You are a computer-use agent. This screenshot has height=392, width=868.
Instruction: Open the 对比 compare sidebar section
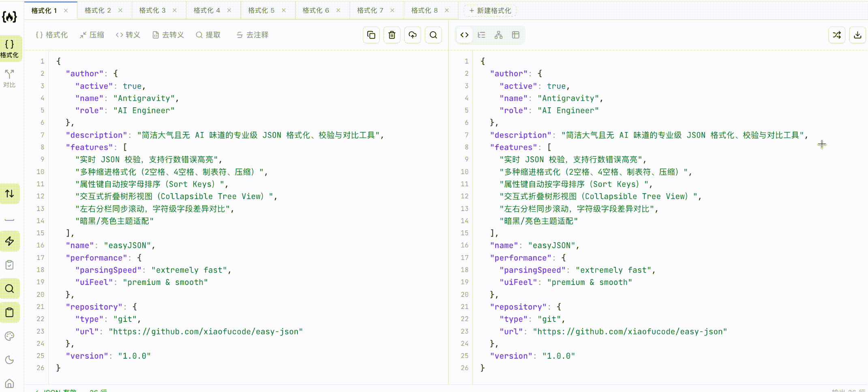9,79
